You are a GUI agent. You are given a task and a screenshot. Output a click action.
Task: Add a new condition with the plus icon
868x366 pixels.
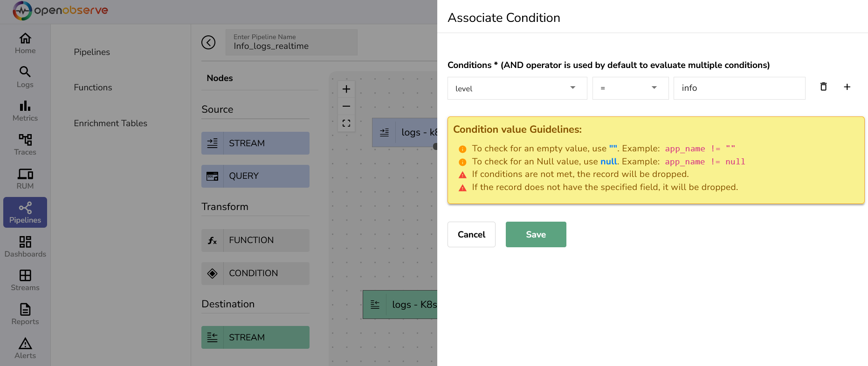pyautogui.click(x=847, y=87)
